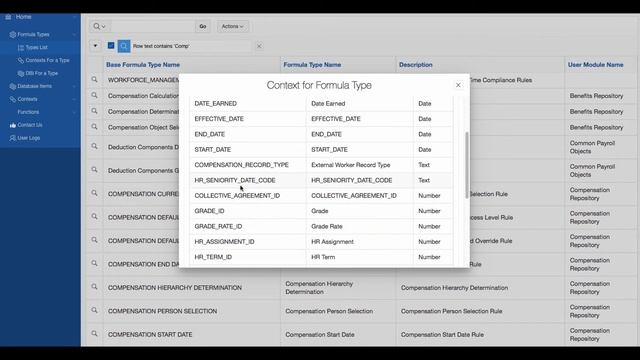This screenshot has width=640, height=360.
Task: Open User Logs sidebar item
Action: [29, 138]
